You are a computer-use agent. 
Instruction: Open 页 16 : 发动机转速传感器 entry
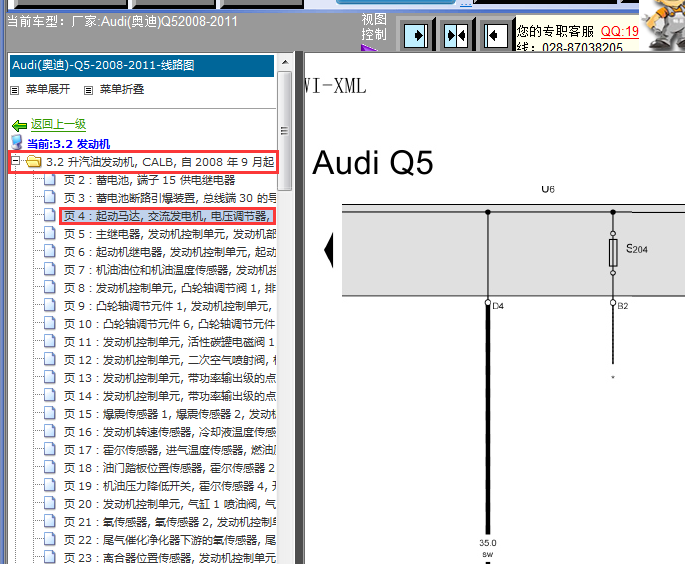click(x=170, y=432)
